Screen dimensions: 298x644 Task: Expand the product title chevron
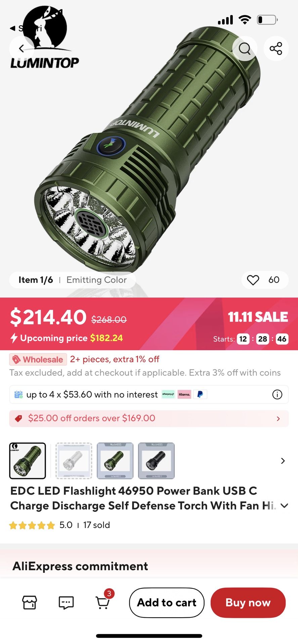click(284, 506)
